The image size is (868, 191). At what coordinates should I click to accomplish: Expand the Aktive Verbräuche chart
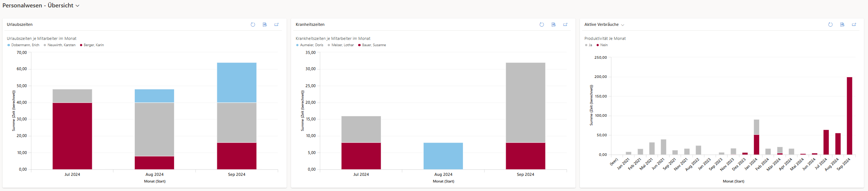tap(854, 25)
